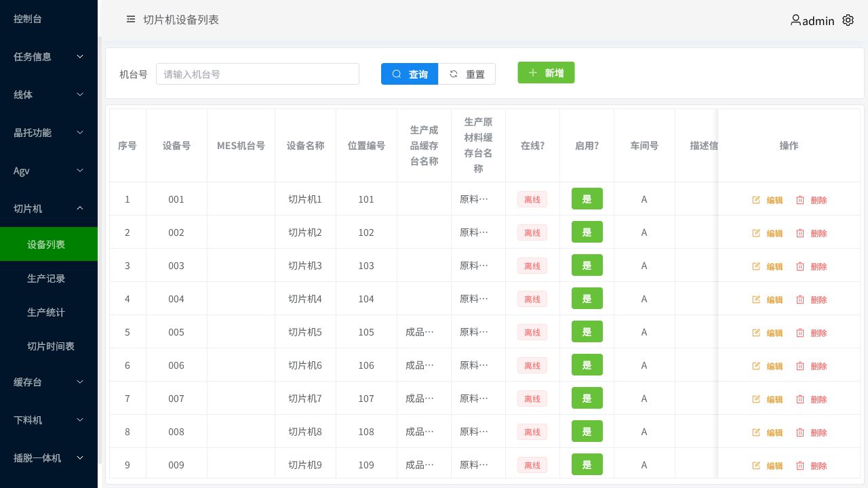This screenshot has height=488, width=868.
Task: Expand the 下料机 sidebar menu
Action: (x=49, y=420)
